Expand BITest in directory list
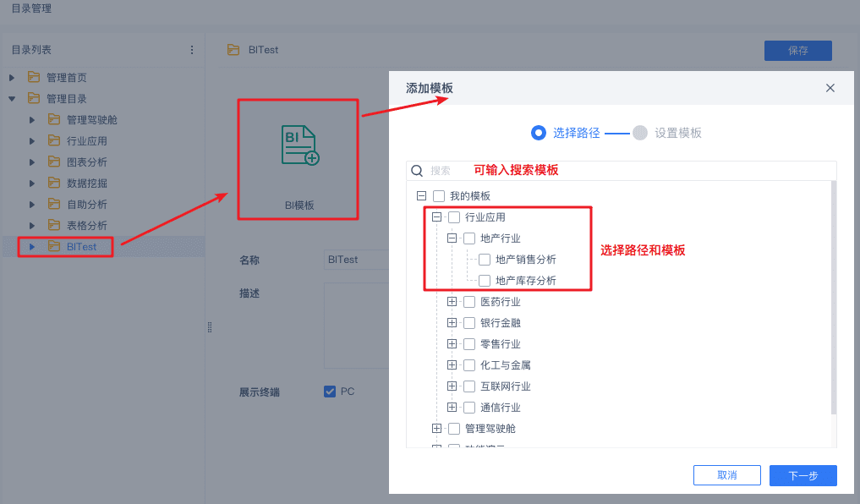The width and height of the screenshot is (860, 504). click(32, 247)
